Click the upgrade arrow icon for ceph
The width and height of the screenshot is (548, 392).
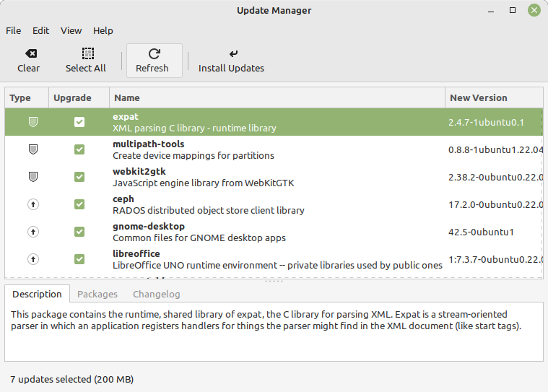33,204
